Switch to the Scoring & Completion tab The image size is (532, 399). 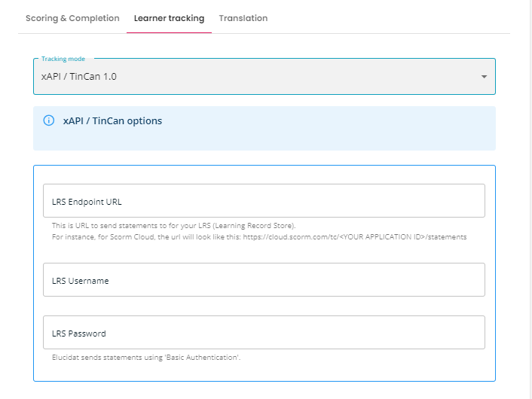point(72,18)
